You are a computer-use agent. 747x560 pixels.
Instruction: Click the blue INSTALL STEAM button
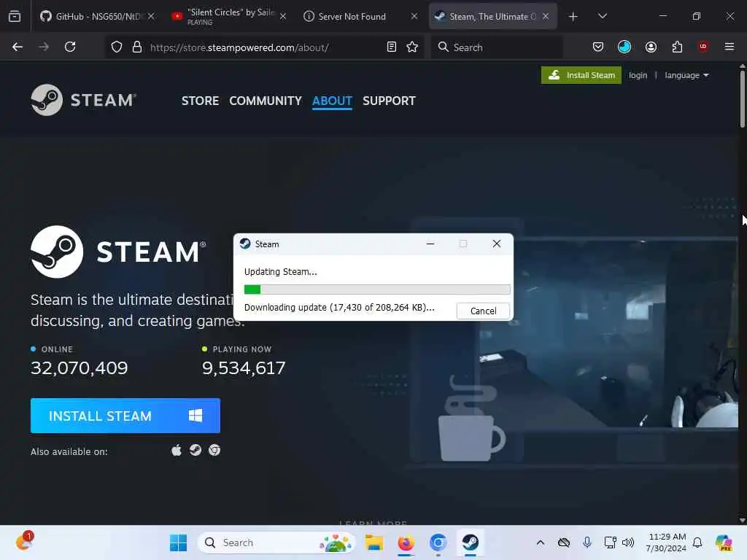point(125,416)
